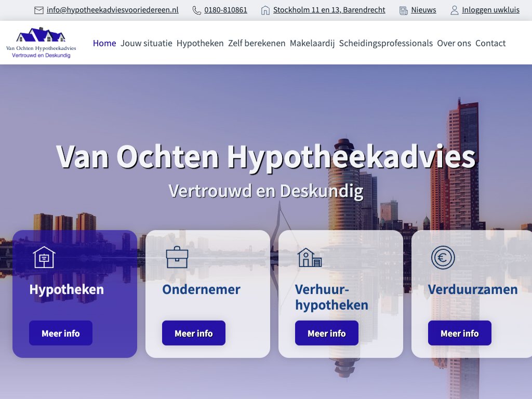The height and width of the screenshot is (399, 532).
Task: Click the Verhuurhypotheken card heading
Action: 331,297
